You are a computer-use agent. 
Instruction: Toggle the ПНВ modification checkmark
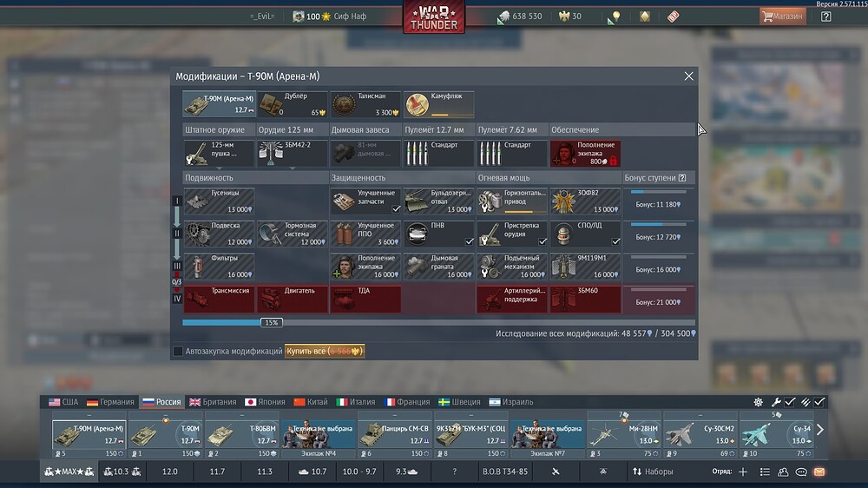[x=470, y=241]
